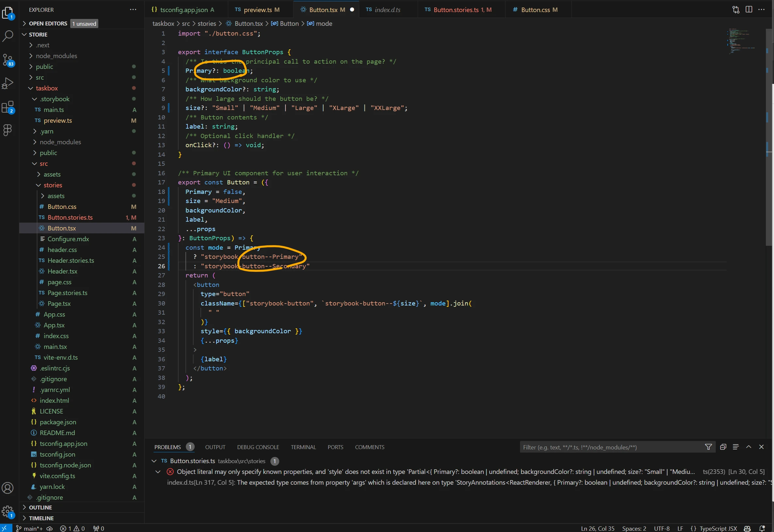Open the Manage gear menu
This screenshot has height=532, width=774.
(x=8, y=511)
